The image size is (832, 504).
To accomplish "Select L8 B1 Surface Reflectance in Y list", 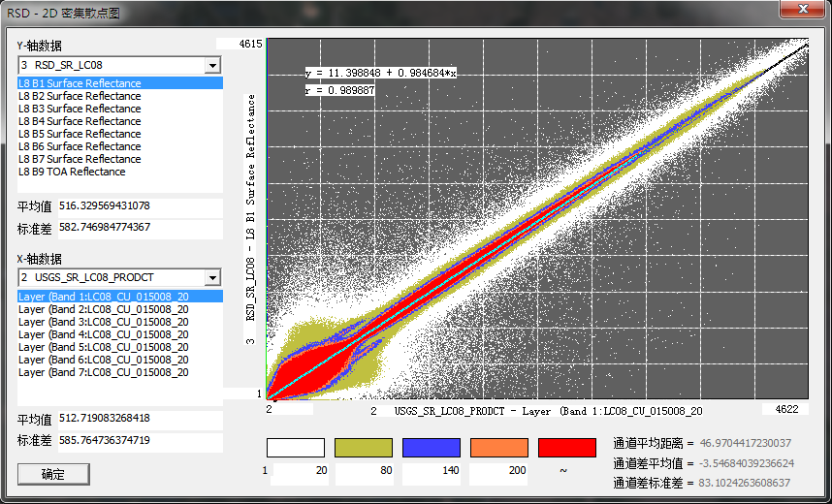I will pos(80,83).
